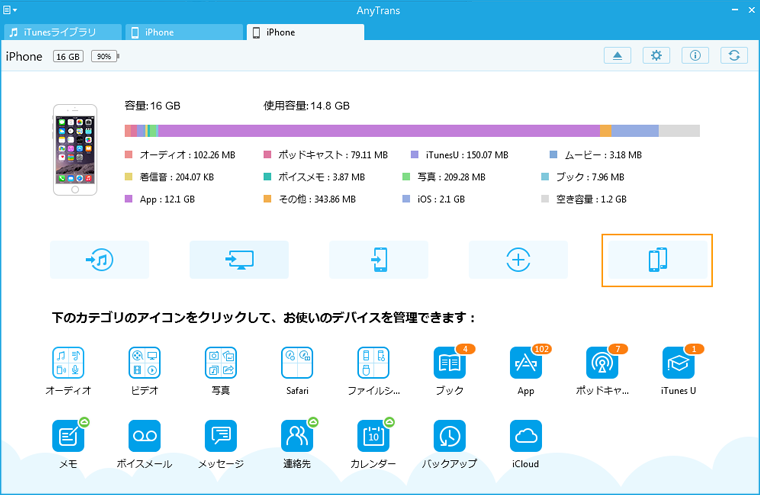
Task: Click the 空き容量 : 1.2 GB text
Action: (x=591, y=199)
